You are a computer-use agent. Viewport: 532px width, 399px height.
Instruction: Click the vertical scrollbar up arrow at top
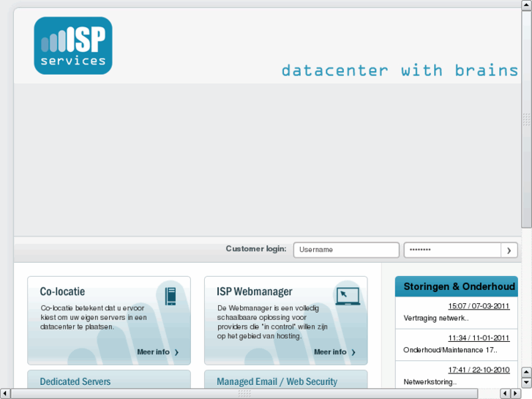pos(526,5)
